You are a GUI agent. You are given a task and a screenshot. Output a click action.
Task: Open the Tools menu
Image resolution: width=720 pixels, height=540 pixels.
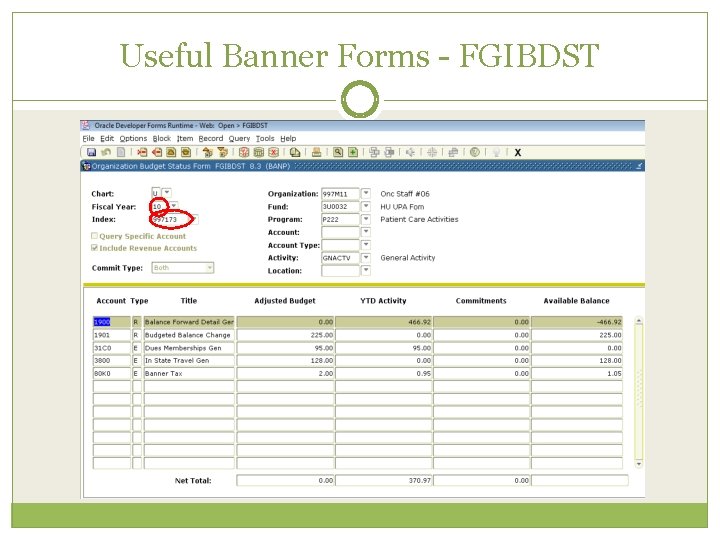(x=265, y=138)
